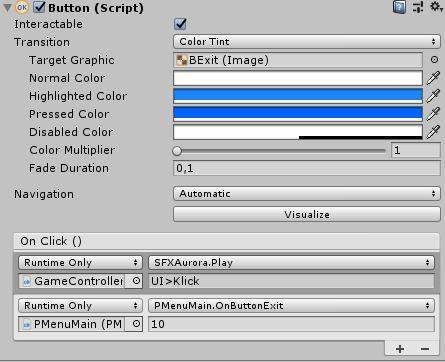Click the Navigation label
Viewport: 445px width, 362px height.
click(44, 194)
